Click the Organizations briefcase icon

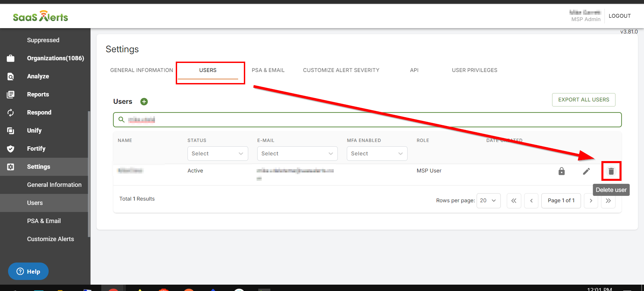click(11, 58)
